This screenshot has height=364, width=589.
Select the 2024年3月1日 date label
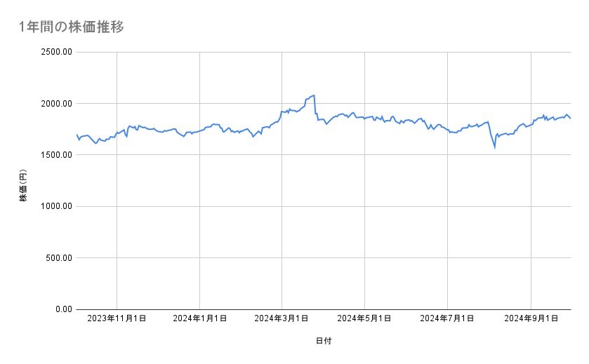pos(282,318)
